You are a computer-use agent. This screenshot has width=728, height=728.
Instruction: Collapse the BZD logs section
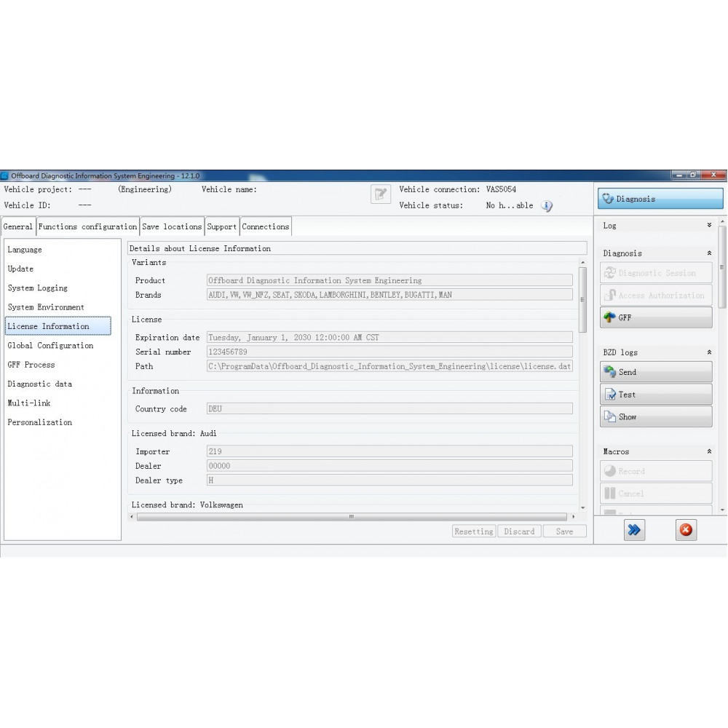click(709, 352)
